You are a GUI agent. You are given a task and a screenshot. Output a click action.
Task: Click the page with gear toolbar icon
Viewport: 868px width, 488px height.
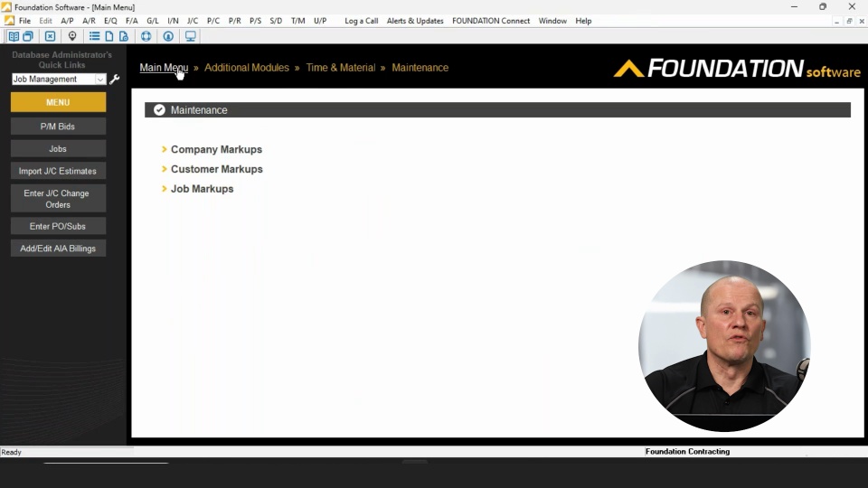pyautogui.click(x=124, y=36)
